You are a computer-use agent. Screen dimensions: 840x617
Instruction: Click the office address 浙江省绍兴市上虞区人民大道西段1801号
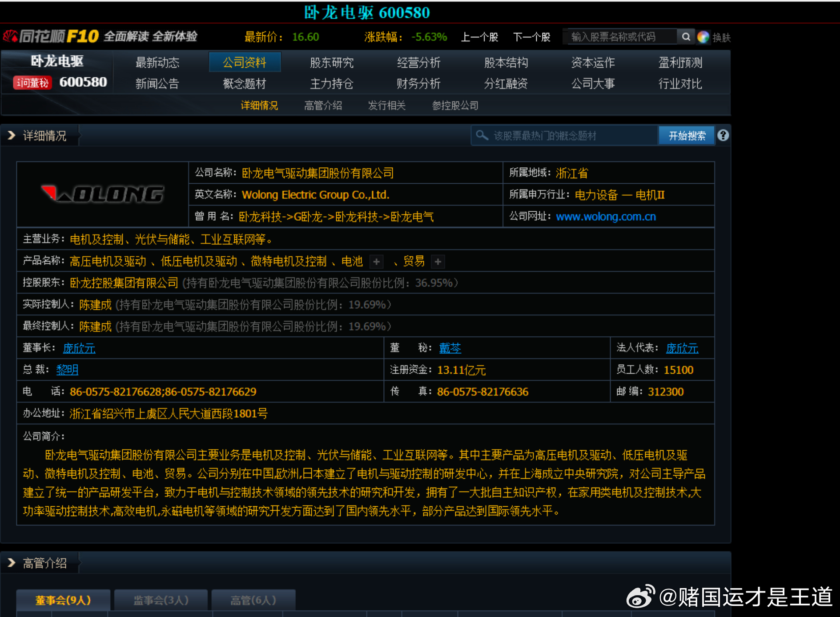[x=169, y=414]
